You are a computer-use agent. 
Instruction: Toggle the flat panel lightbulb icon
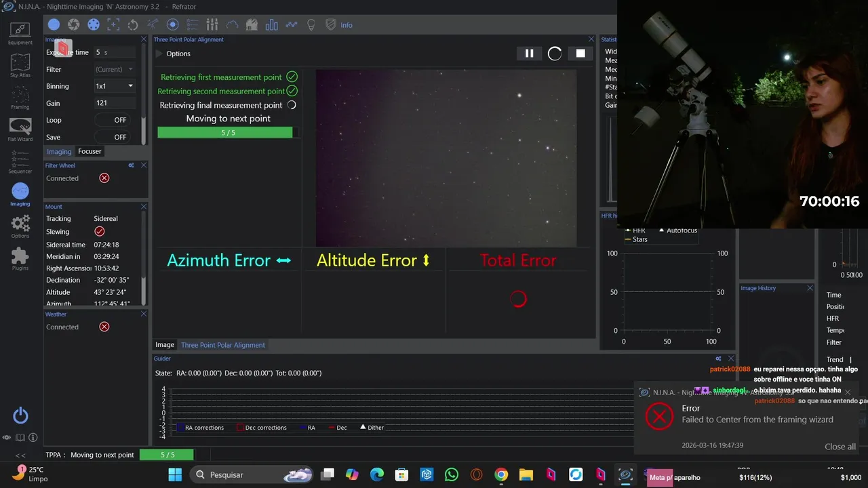point(311,24)
